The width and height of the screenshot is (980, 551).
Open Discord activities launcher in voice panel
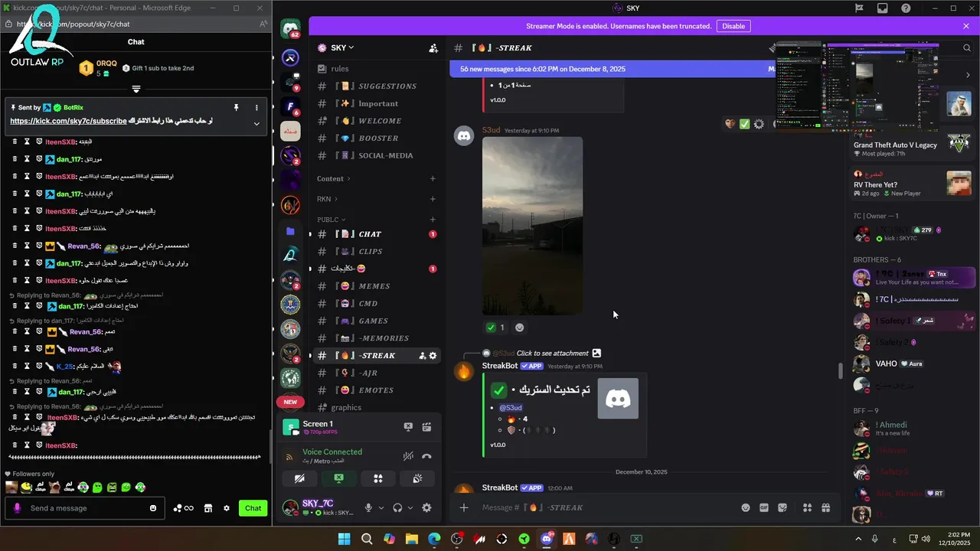pyautogui.click(x=377, y=478)
